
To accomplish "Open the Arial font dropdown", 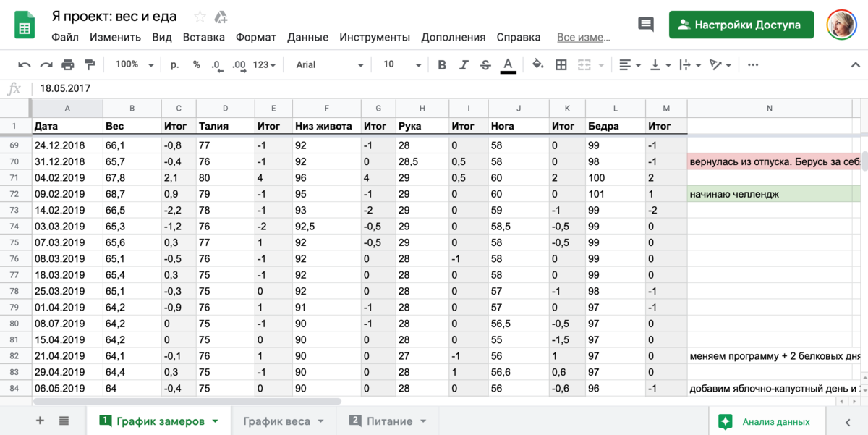I will [x=329, y=64].
